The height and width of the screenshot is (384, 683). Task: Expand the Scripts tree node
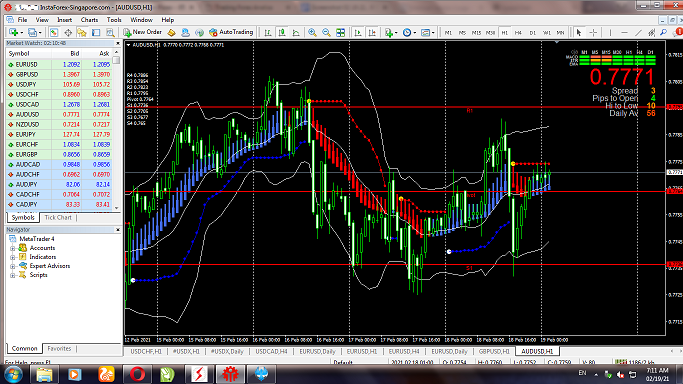click(13, 275)
